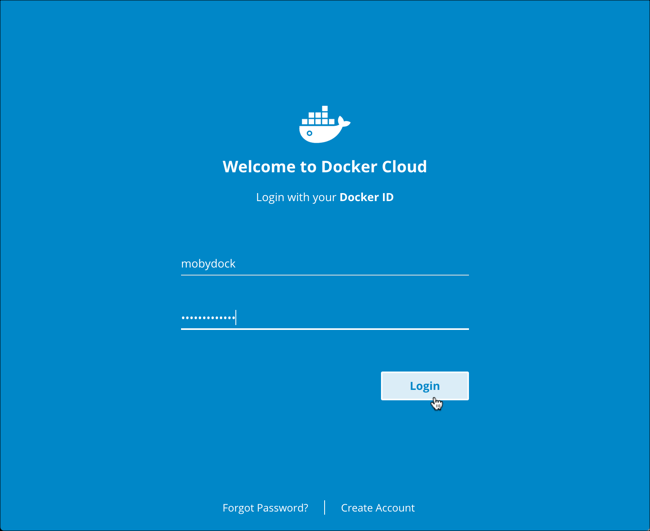Click the 'mobydock' text in the username field

pos(208,264)
